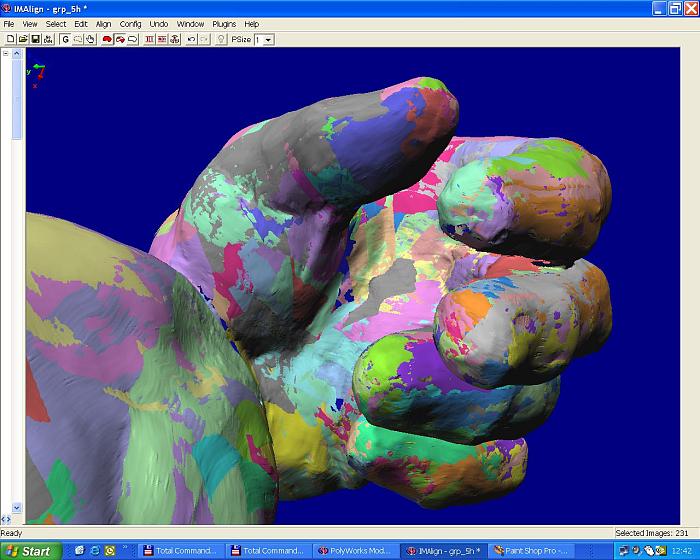700x560 pixels.
Task: Collapse the tree node in left panel
Action: (x=5, y=54)
